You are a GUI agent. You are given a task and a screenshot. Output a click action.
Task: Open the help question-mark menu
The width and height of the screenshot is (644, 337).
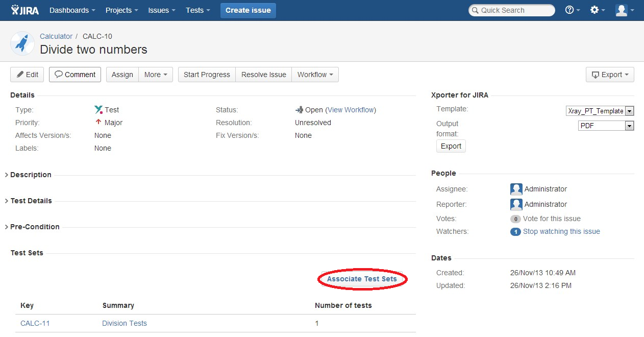point(573,10)
